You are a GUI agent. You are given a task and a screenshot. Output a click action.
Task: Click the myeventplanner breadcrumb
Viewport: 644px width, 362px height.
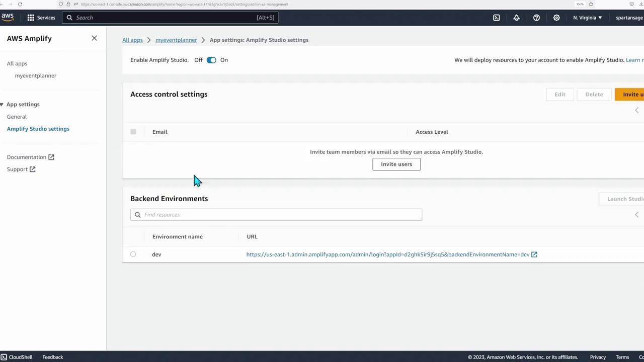point(176,40)
